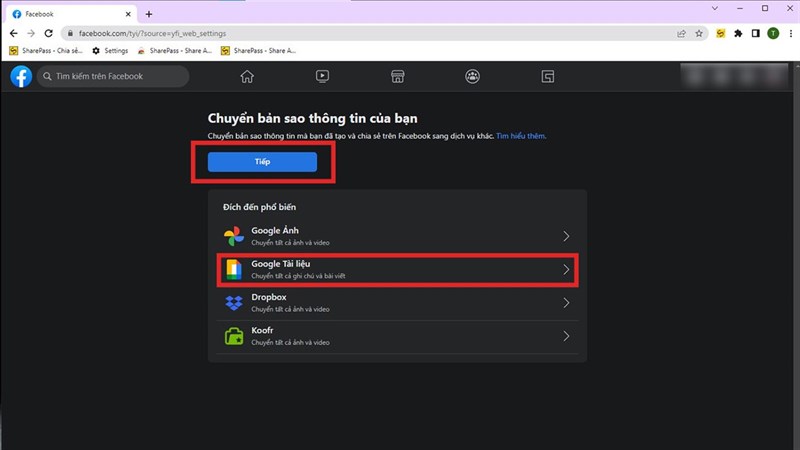
Task: Click the Google Tài liệu document icon
Action: 234,269
